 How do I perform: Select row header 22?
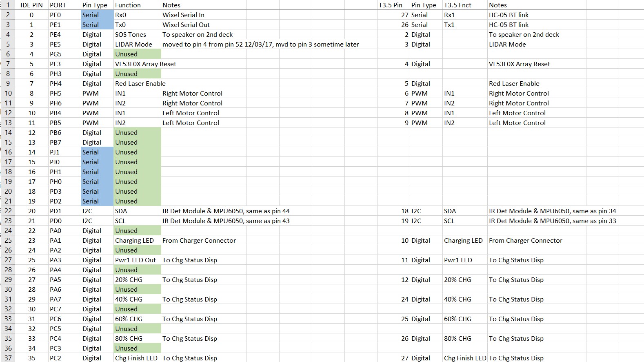tap(8, 211)
